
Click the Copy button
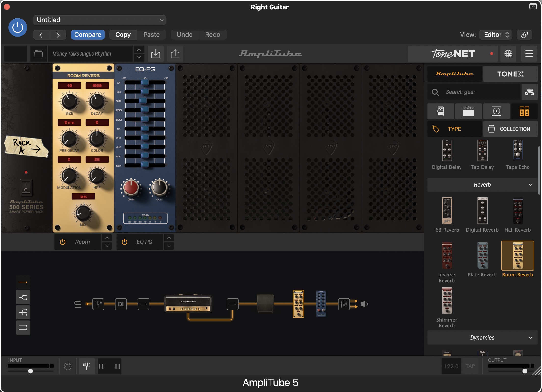[123, 35]
